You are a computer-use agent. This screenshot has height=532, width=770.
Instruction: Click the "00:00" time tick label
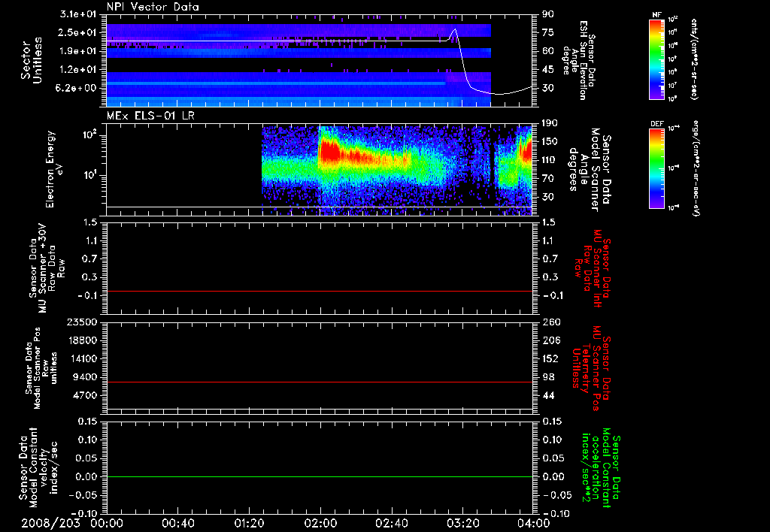(107, 523)
